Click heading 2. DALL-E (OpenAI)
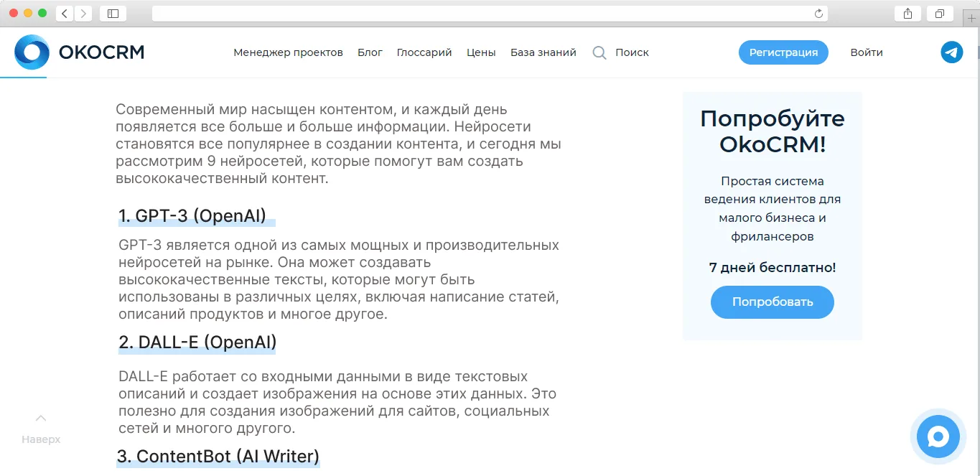Screen dimensions: 980x476 click(x=197, y=343)
